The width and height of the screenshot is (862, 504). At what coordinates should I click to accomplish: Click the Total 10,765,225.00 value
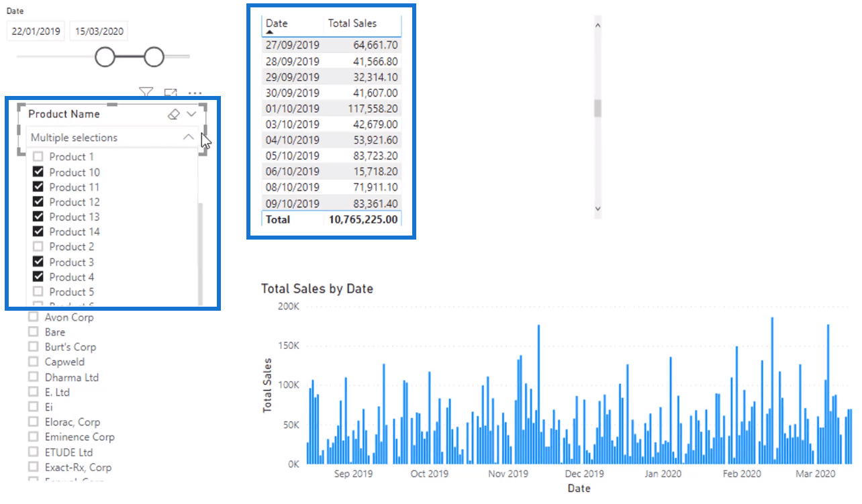pyautogui.click(x=363, y=219)
